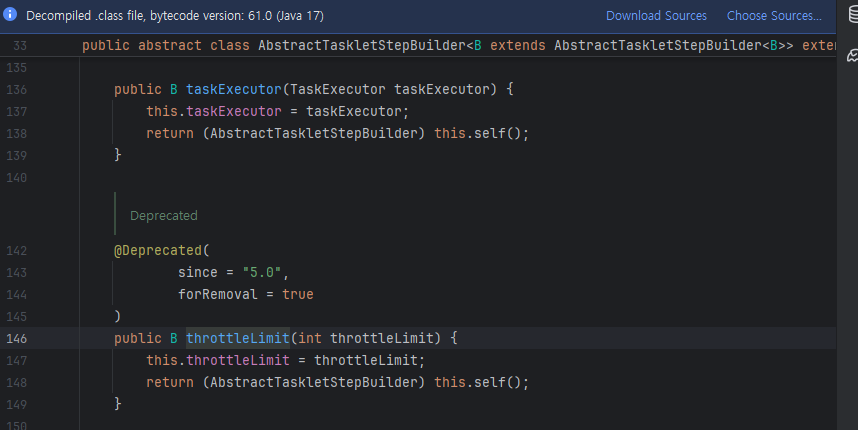The image size is (858, 430).
Task: Click the AbstractTaskletStepBuilder cast on line 138
Action: 314,133
